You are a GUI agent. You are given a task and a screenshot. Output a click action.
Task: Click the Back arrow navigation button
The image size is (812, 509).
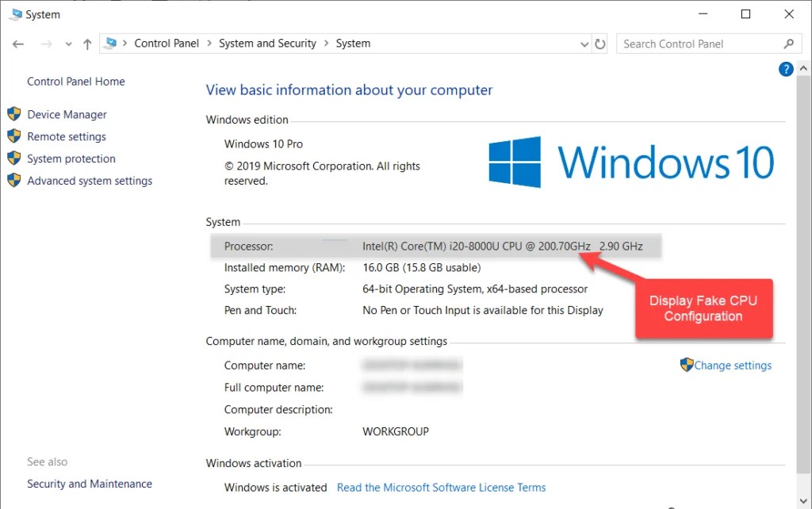(18, 44)
